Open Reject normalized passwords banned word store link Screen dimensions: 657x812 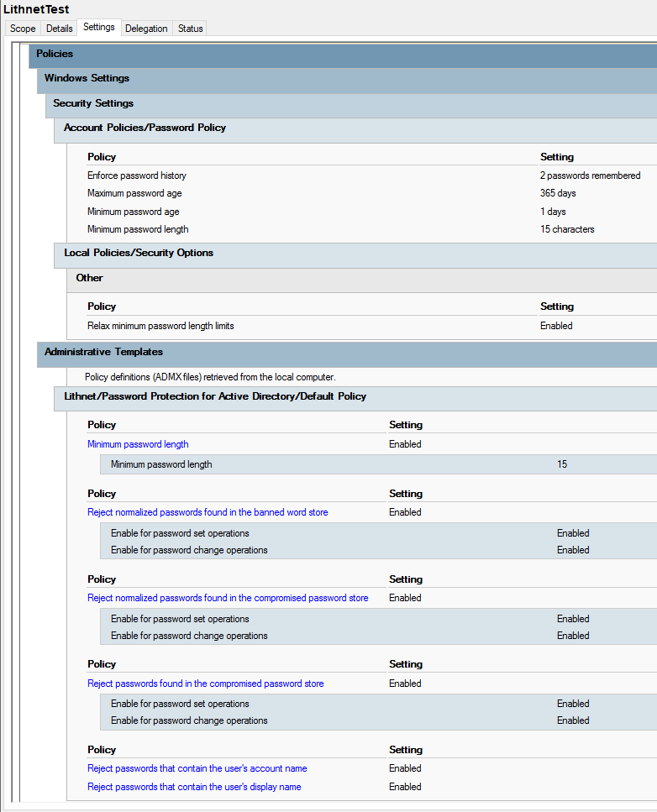[208, 512]
